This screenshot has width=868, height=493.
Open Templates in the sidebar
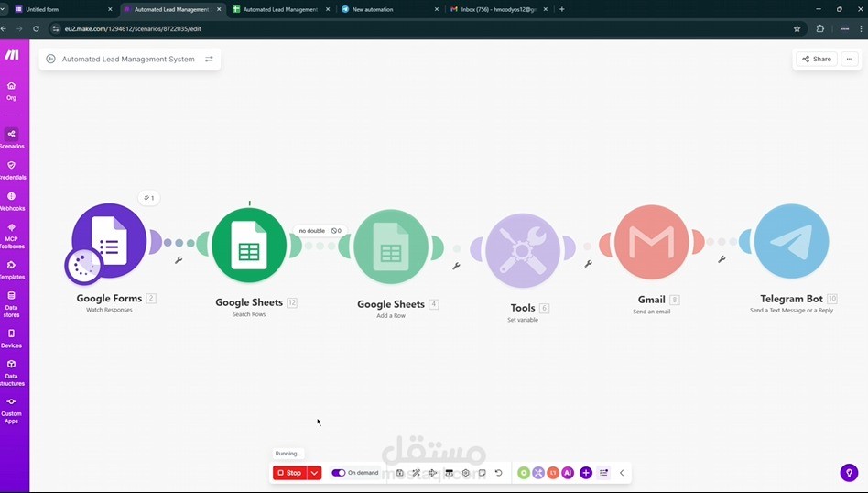pos(11,269)
